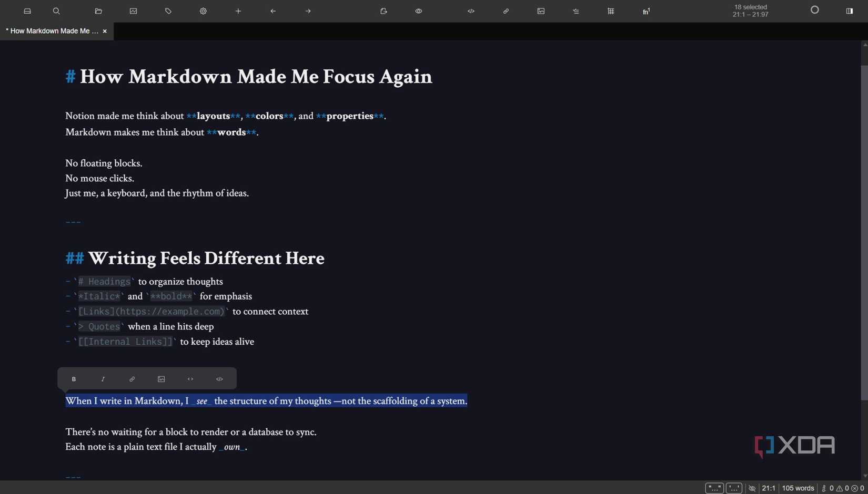Click the line 'No floating blocks.'
Image resolution: width=868 pixels, height=494 pixels.
pyautogui.click(x=104, y=163)
